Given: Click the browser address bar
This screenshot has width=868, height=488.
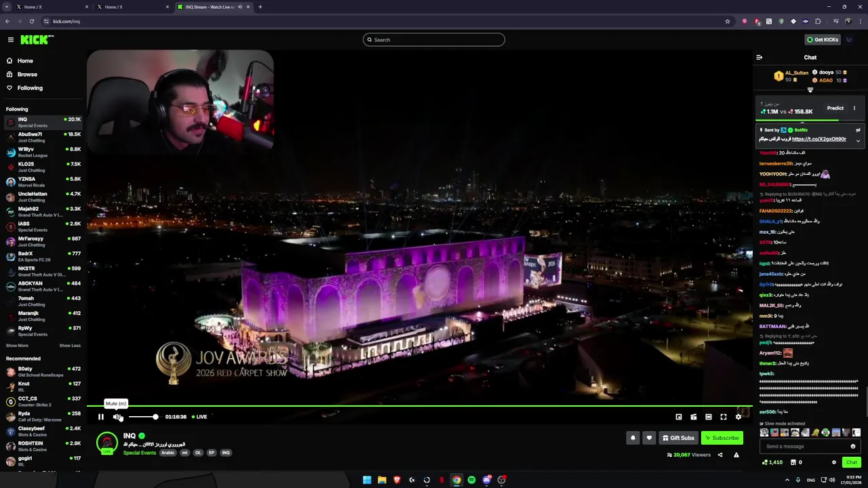Looking at the screenshot, I should [387, 21].
